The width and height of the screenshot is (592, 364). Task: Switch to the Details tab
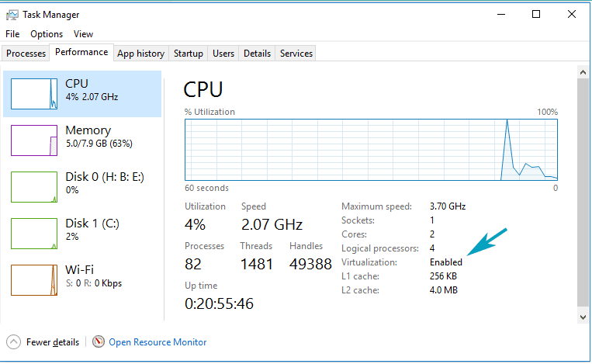(257, 54)
